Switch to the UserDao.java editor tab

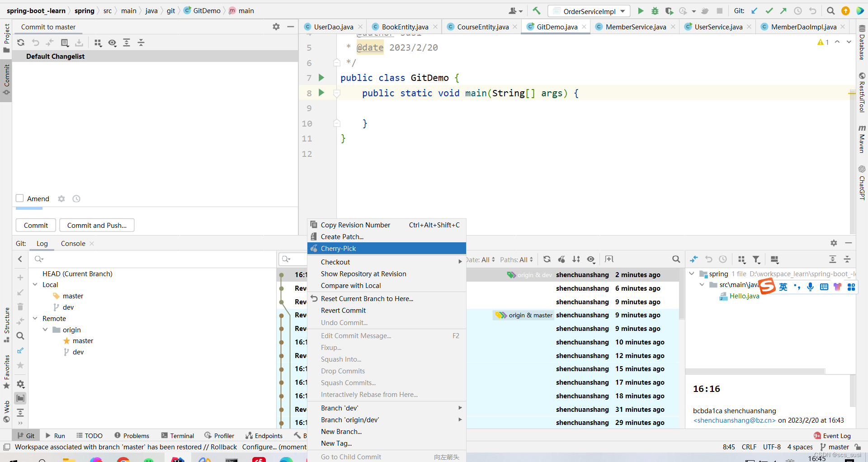(334, 27)
